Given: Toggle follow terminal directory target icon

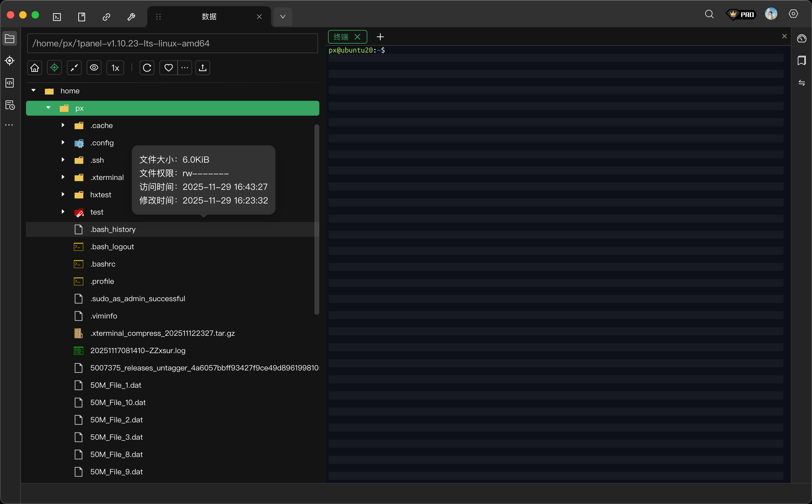Looking at the screenshot, I should coord(54,68).
